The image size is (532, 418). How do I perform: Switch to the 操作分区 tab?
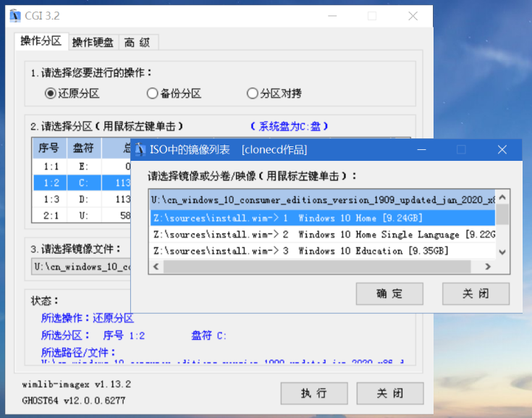click(41, 41)
